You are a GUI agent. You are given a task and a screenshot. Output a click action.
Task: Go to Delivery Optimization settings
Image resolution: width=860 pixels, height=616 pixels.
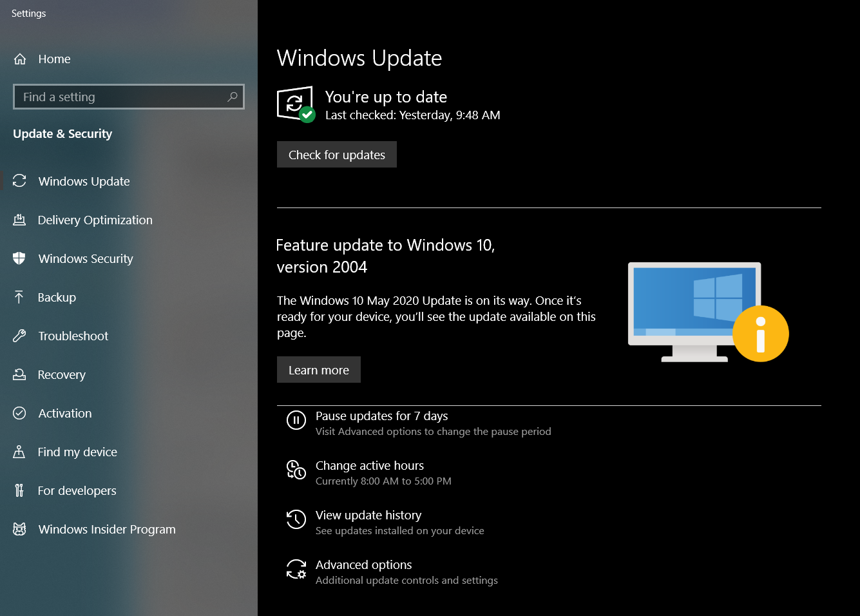(95, 220)
